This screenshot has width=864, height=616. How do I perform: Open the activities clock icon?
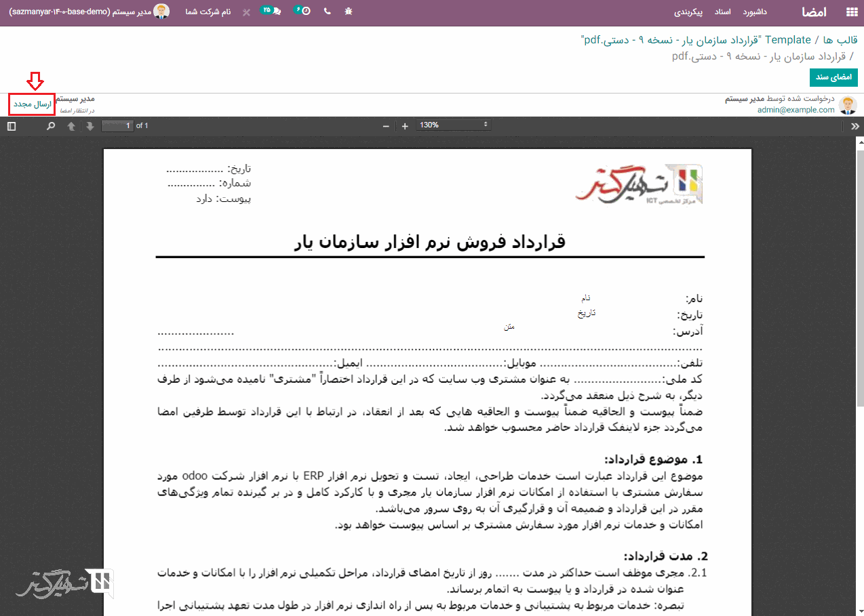point(302,11)
